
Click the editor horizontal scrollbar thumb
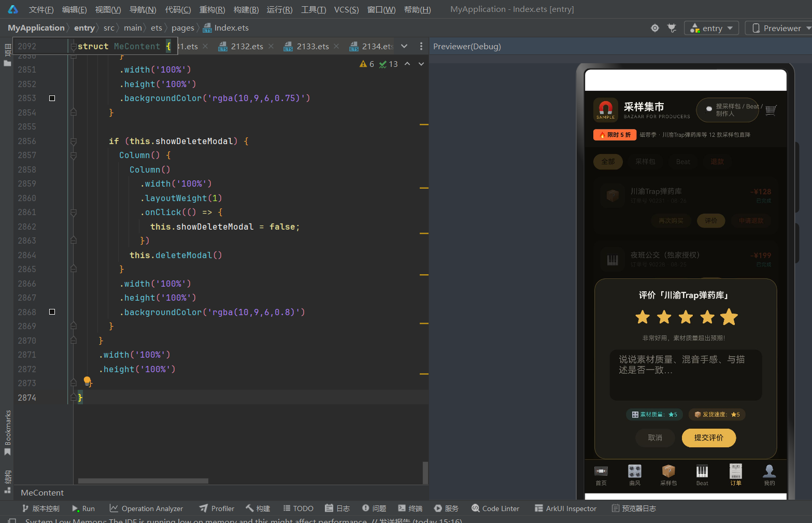(x=143, y=480)
